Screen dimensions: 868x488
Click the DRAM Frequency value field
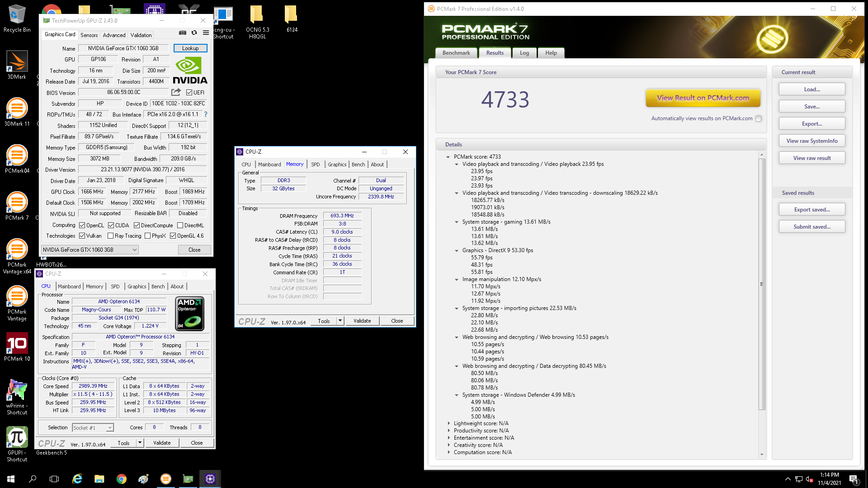tap(342, 216)
